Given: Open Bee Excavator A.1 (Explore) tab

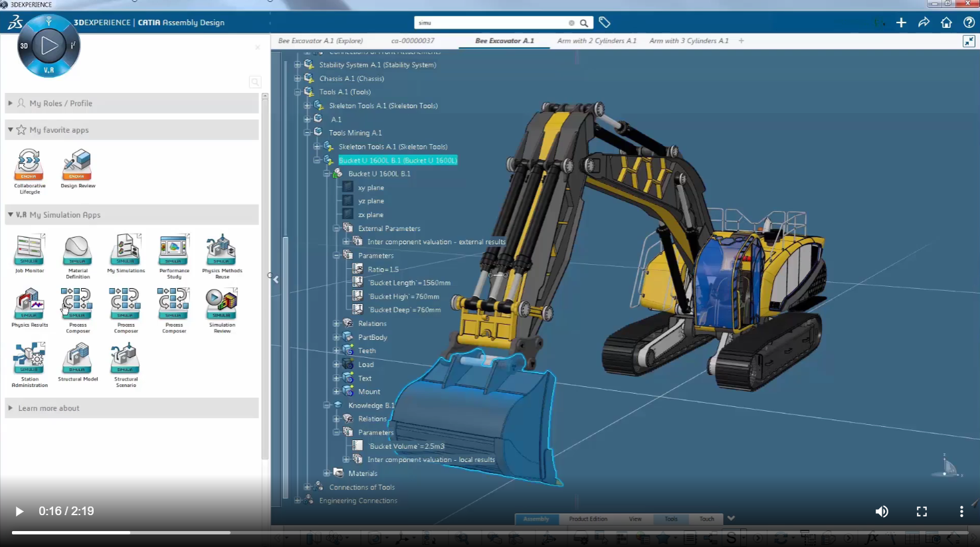Looking at the screenshot, I should [x=320, y=40].
